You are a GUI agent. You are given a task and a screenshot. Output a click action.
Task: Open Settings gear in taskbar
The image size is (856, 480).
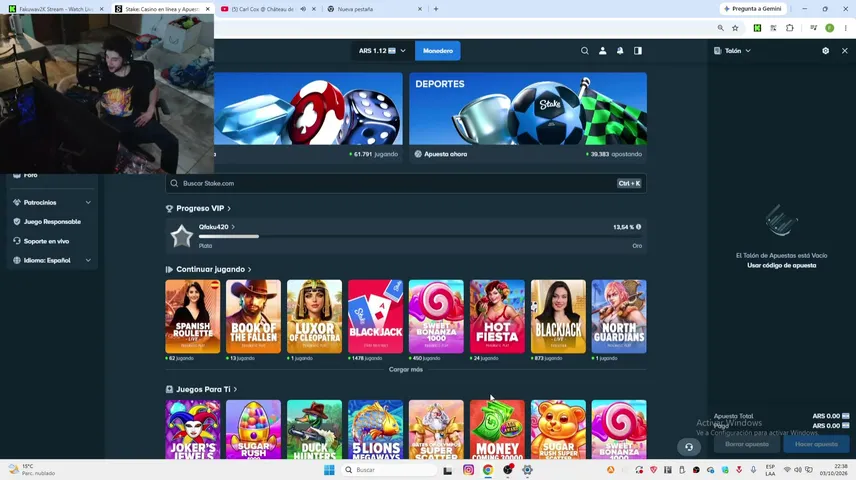(527, 470)
